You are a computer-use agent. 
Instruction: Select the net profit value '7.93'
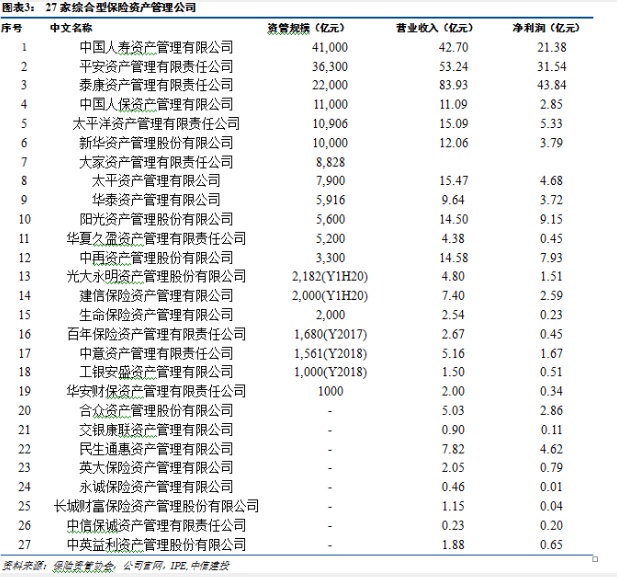coord(551,257)
